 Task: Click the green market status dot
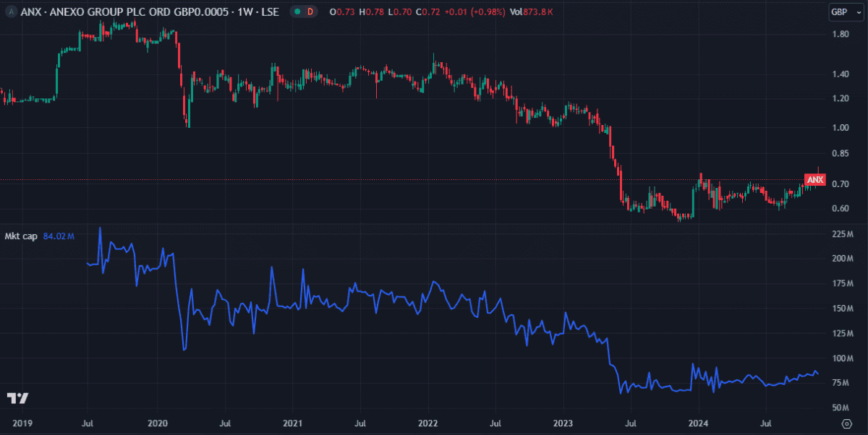pos(295,12)
